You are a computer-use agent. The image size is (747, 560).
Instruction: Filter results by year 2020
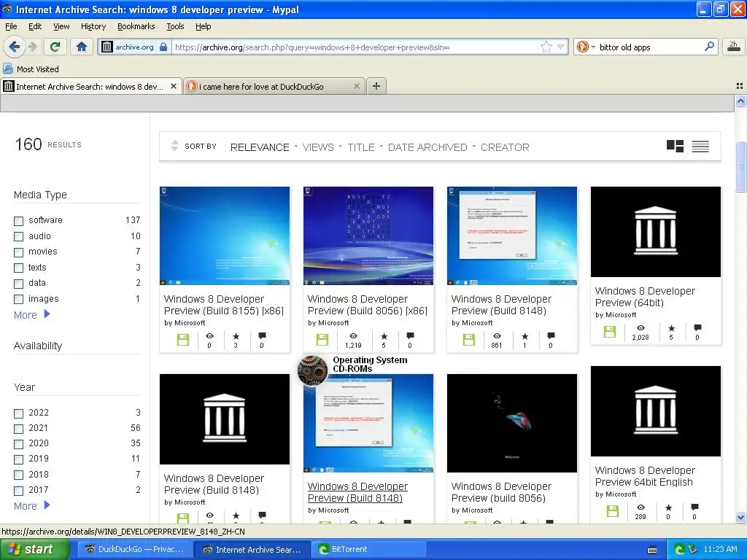tap(18, 444)
